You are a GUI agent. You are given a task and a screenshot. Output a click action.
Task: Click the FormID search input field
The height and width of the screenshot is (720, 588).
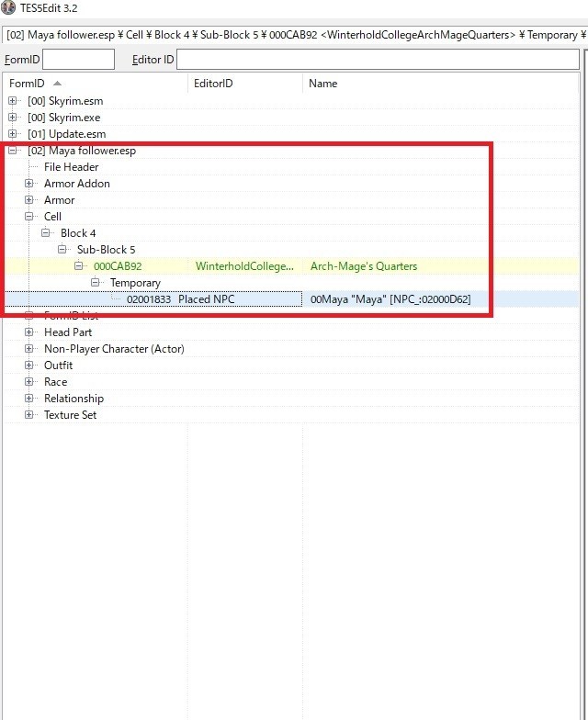tap(78, 60)
